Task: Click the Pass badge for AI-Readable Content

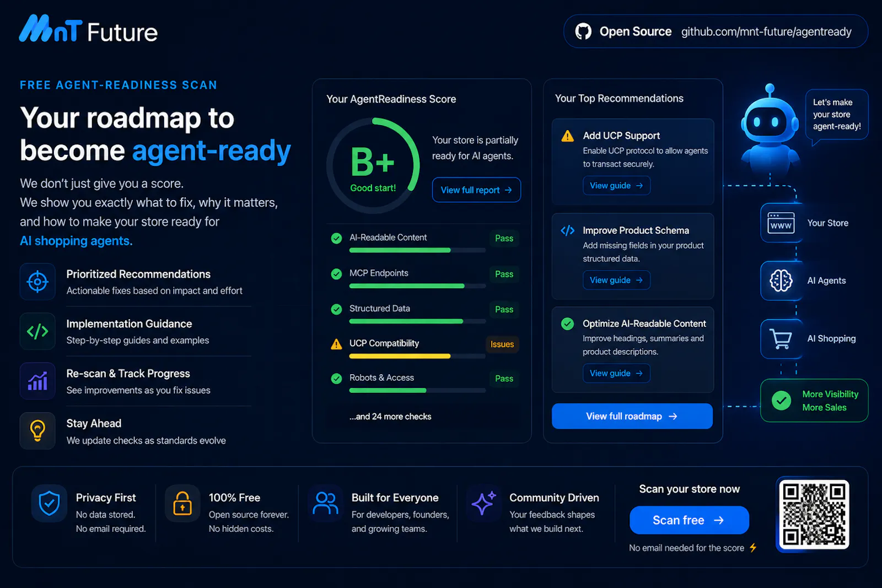Action: (x=504, y=238)
